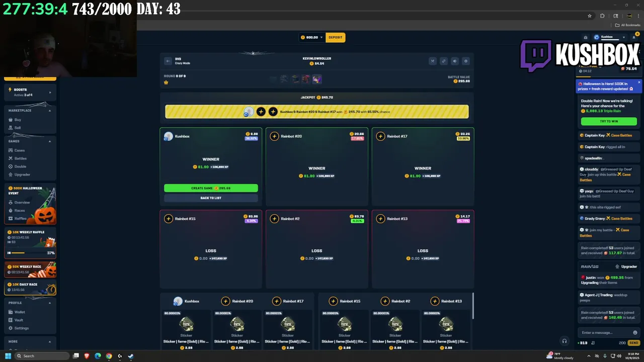Click the headset support icon
The image size is (644, 362).
pyautogui.click(x=564, y=341)
